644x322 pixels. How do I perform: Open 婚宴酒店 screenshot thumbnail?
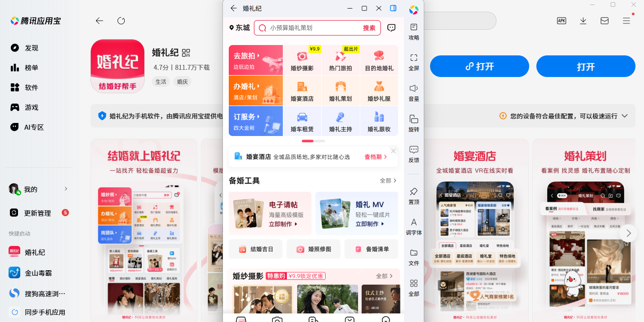click(475, 230)
